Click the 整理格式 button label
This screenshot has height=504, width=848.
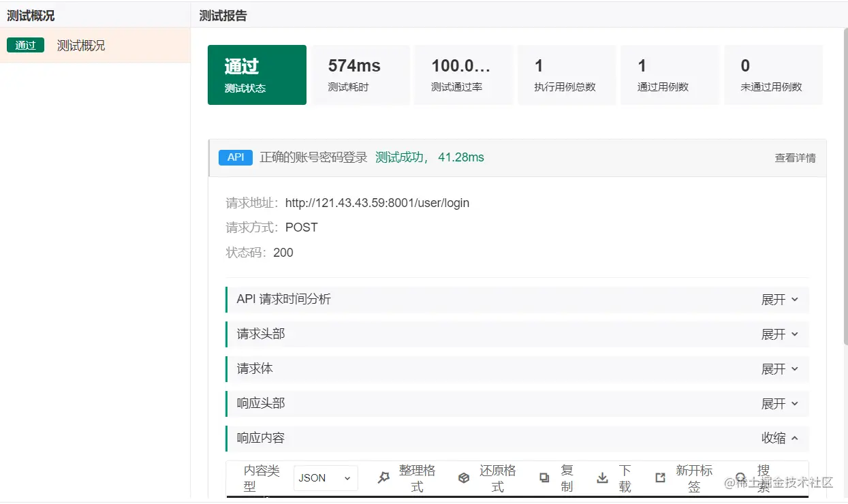(417, 478)
